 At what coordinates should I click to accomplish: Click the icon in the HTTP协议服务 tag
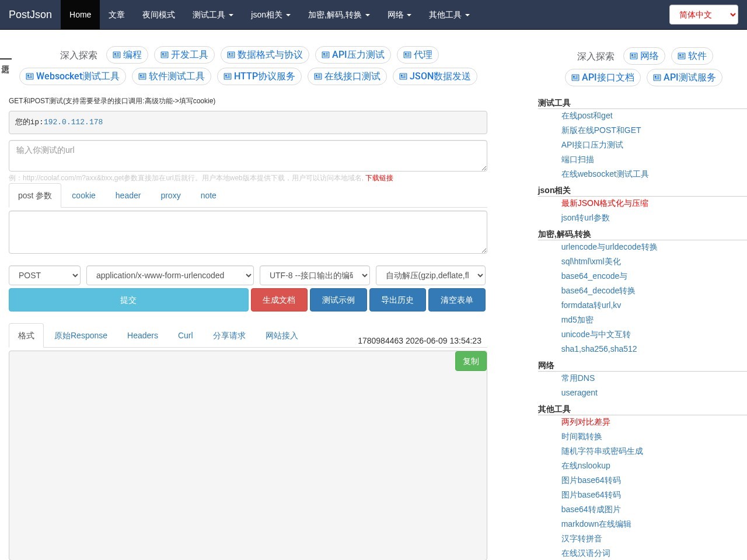[x=228, y=76]
